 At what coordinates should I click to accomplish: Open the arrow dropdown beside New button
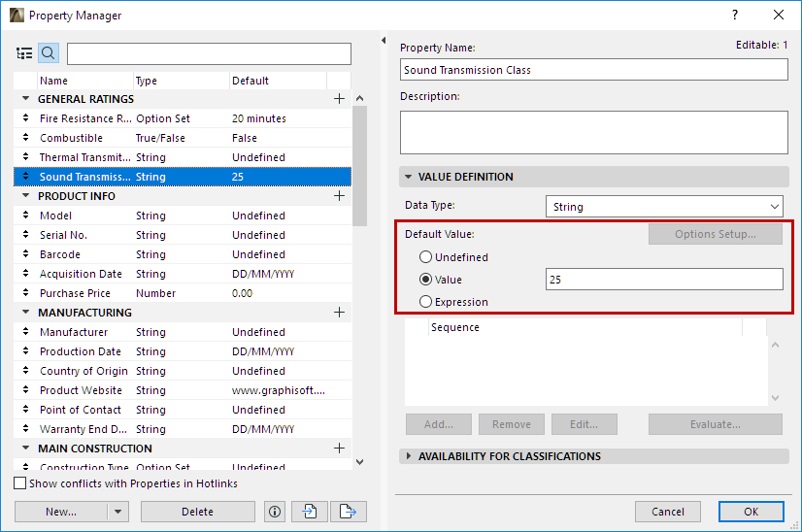117,512
